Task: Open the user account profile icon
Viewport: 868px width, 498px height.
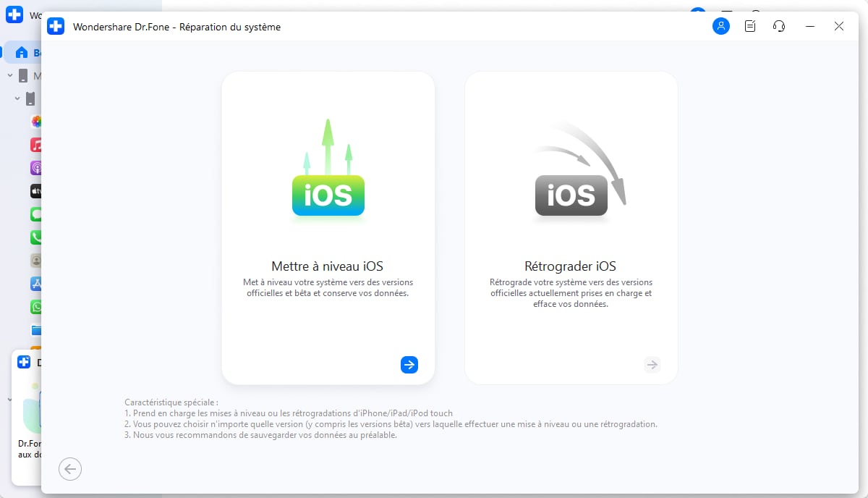Action: click(x=721, y=26)
